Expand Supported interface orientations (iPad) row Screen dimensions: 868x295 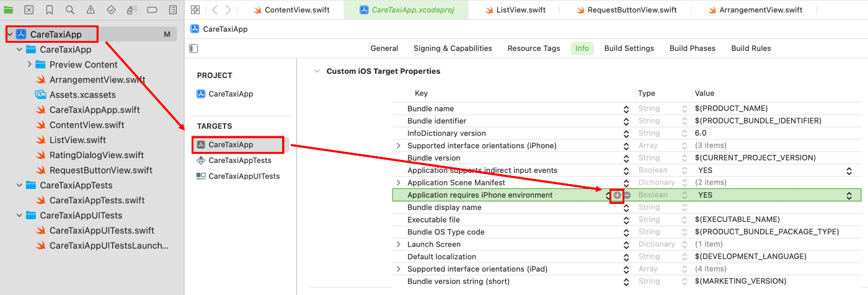399,269
